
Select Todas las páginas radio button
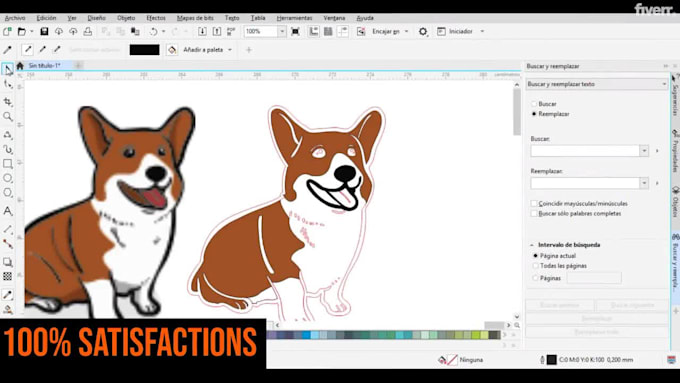click(x=536, y=265)
